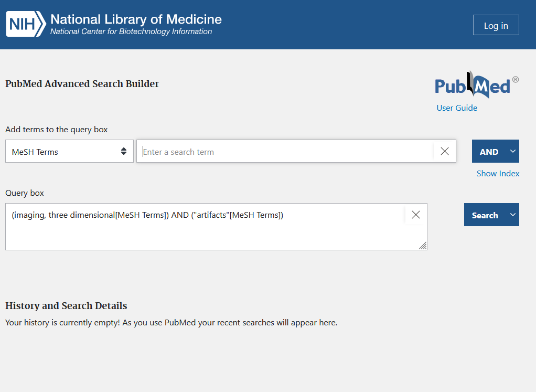The height and width of the screenshot is (392, 536).
Task: Click National Center for Biotechnology Information text
Action: [131, 31]
